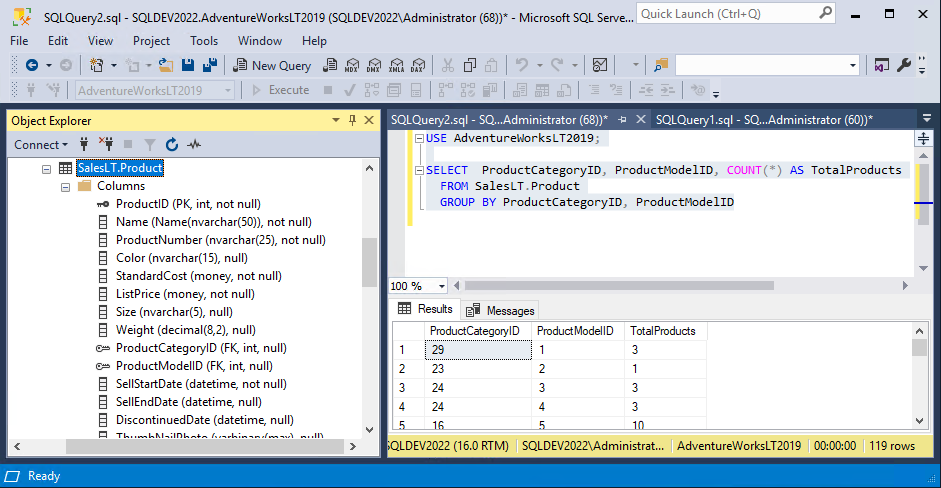Click the Open File folder icon

coord(166,65)
